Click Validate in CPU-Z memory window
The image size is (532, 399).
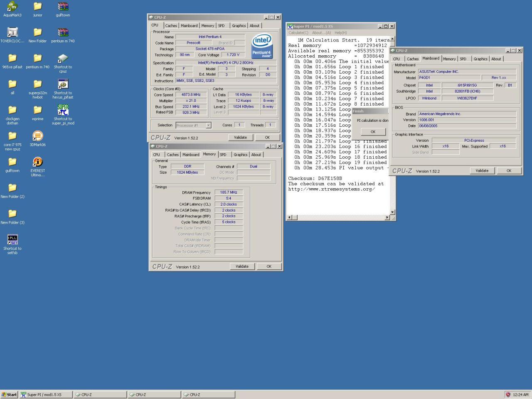242,266
